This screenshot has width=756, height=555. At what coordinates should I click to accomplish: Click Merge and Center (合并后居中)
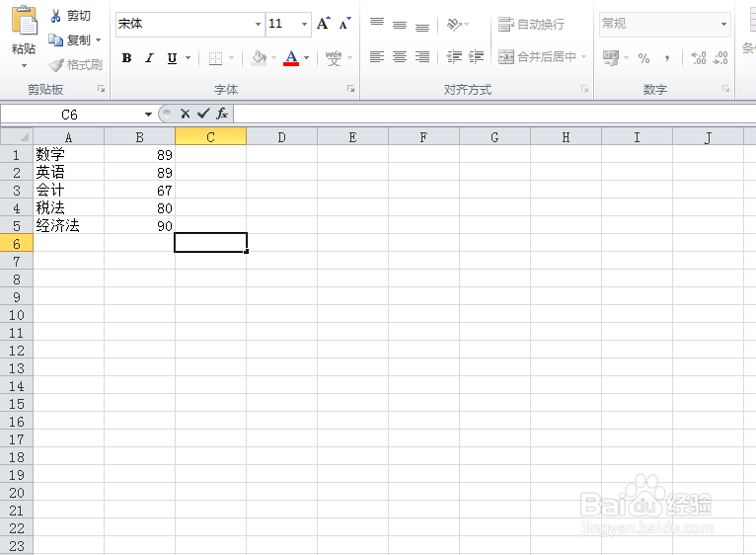(537, 57)
